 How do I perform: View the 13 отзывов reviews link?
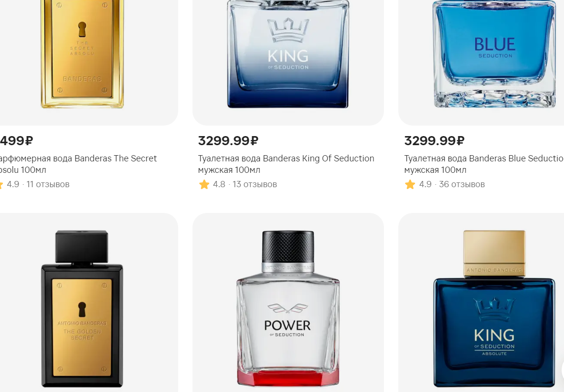(255, 184)
